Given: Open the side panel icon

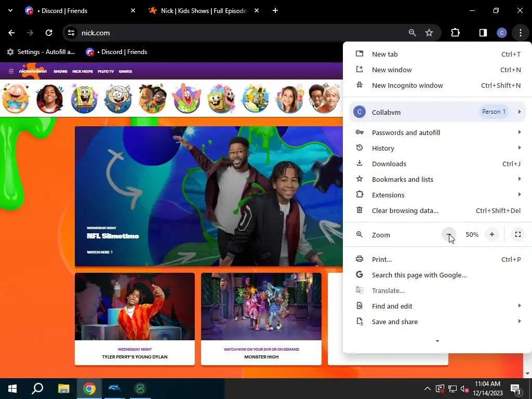Looking at the screenshot, I should pos(483,33).
